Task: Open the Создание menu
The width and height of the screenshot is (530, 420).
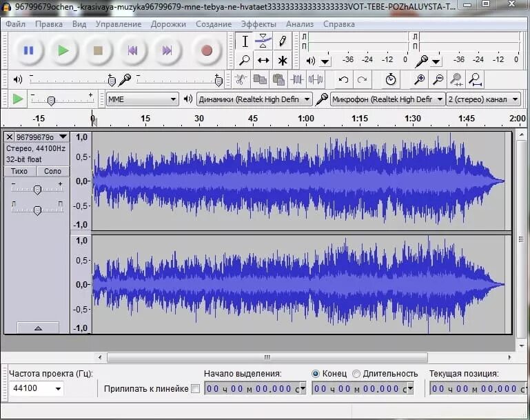Action: [214, 24]
